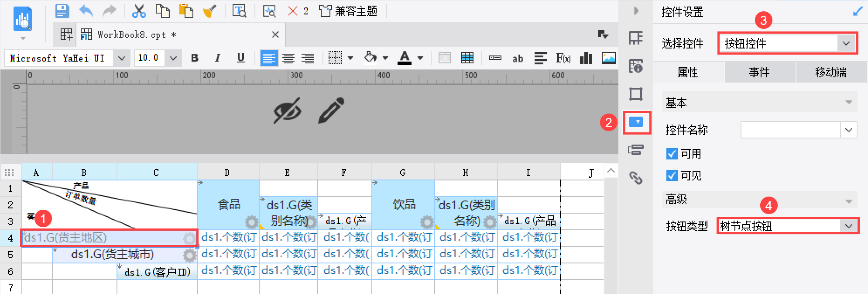Uncheck the 可用 checkbox
This screenshot has width=868, height=294.
pos(672,154)
